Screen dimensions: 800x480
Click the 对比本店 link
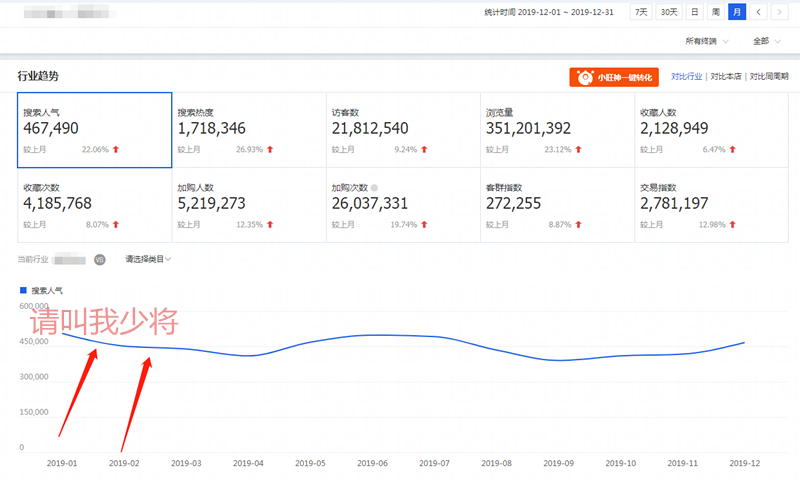click(x=727, y=77)
